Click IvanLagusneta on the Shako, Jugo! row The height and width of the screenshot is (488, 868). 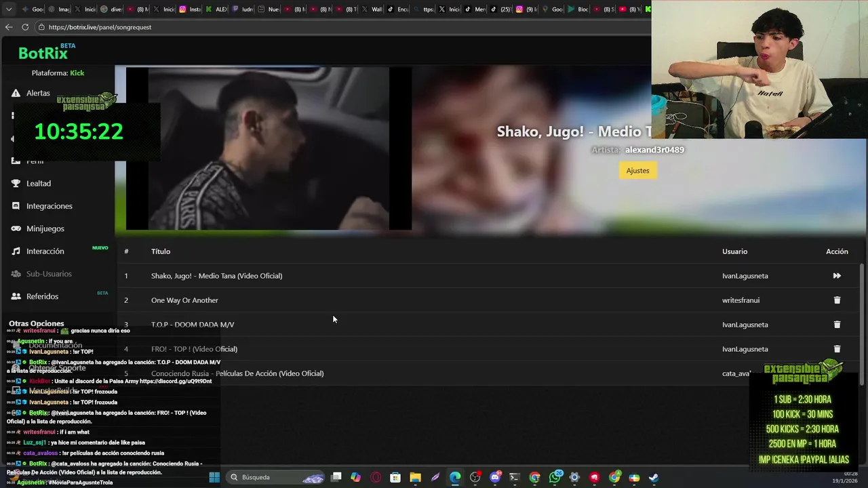(x=745, y=276)
